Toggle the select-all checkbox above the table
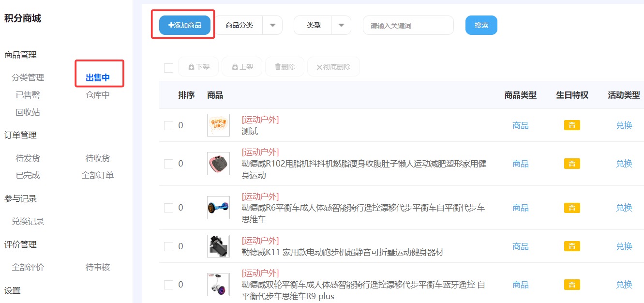The image size is (644, 303). click(168, 68)
